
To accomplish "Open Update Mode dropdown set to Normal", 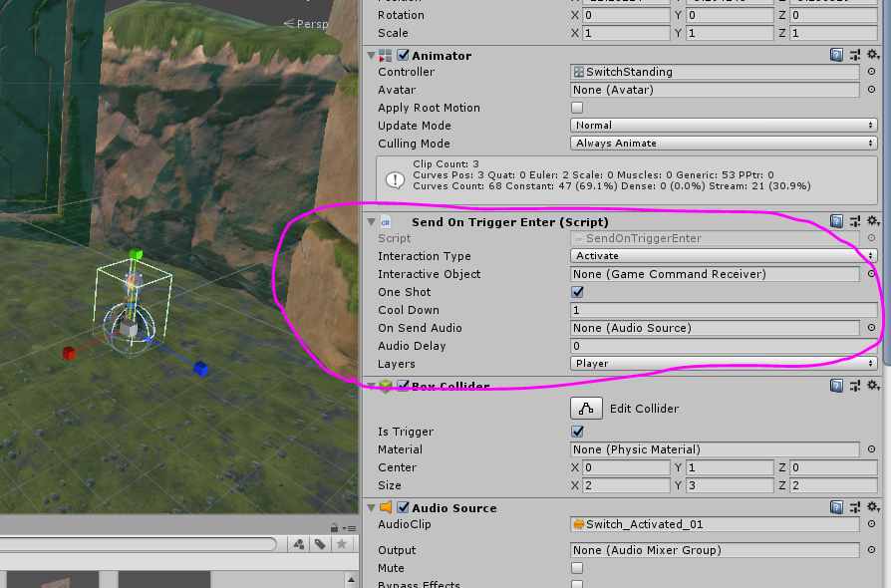I will (x=724, y=125).
